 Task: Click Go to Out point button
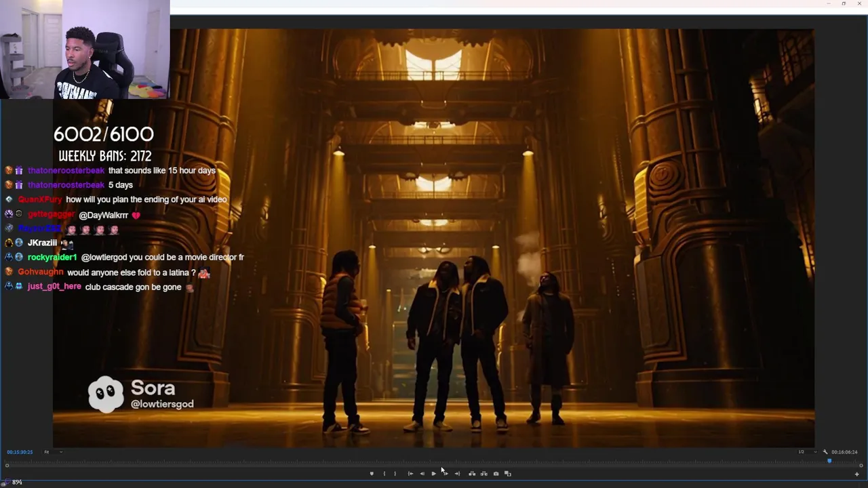pyautogui.click(x=457, y=474)
